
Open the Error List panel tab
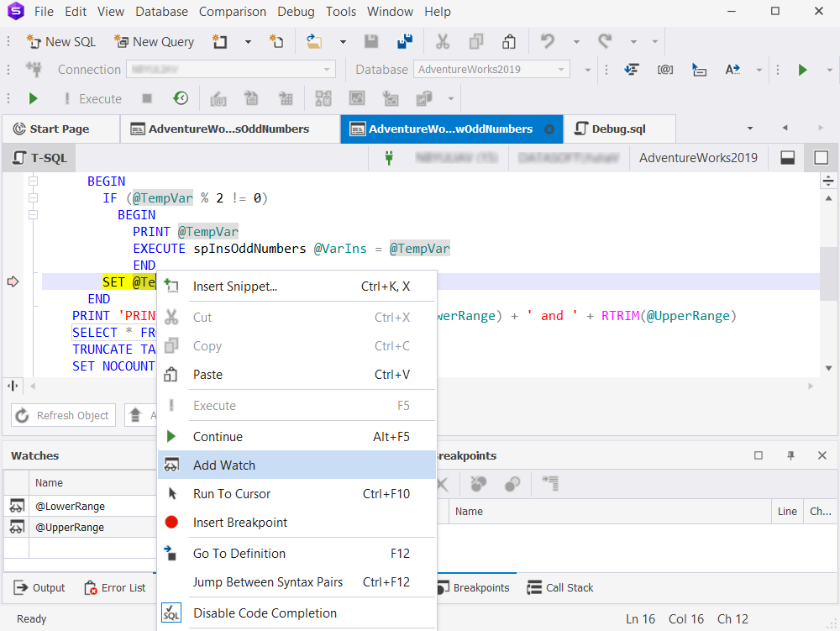click(x=115, y=587)
